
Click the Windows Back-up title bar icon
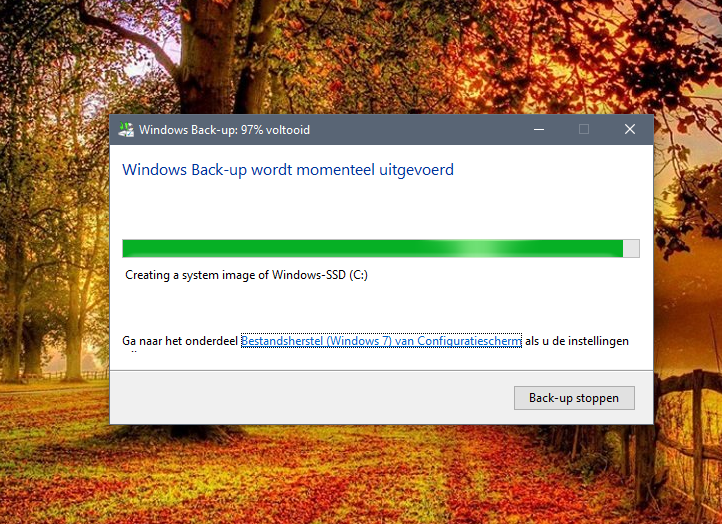click(x=126, y=129)
